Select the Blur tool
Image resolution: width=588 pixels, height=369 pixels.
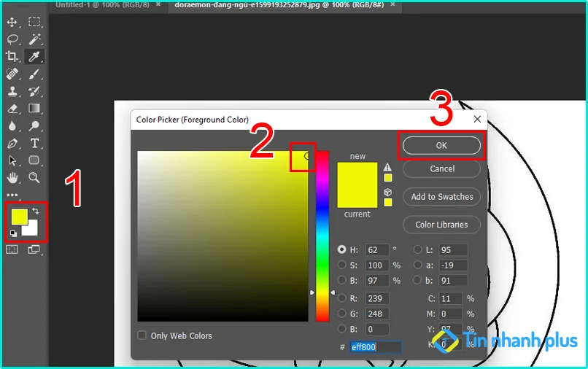(12, 125)
